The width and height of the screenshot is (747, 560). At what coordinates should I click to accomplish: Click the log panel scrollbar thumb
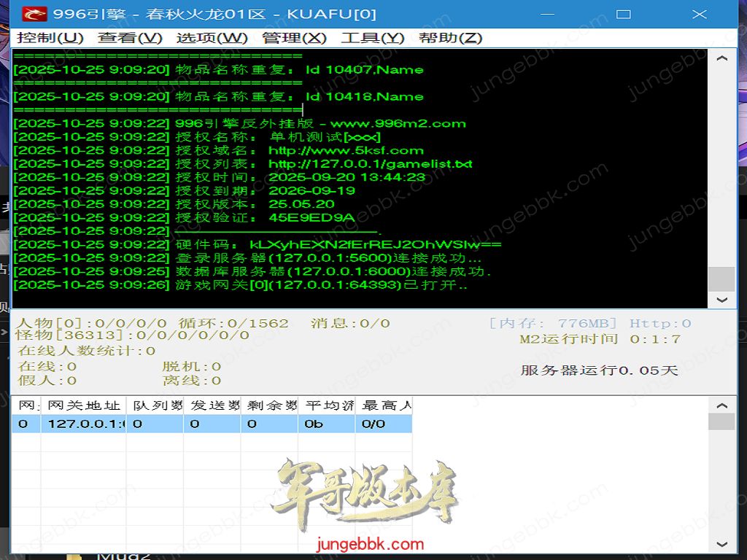coord(721,279)
